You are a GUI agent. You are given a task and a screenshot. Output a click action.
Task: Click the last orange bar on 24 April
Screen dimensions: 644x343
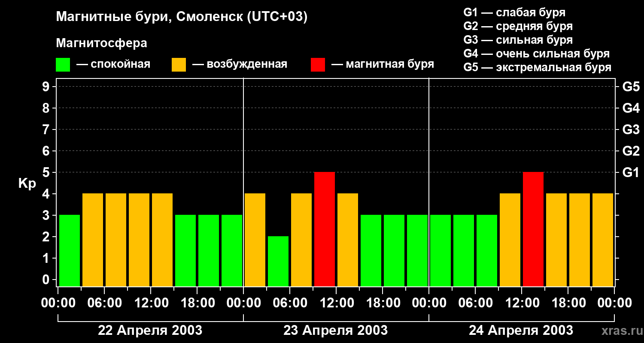603,240
